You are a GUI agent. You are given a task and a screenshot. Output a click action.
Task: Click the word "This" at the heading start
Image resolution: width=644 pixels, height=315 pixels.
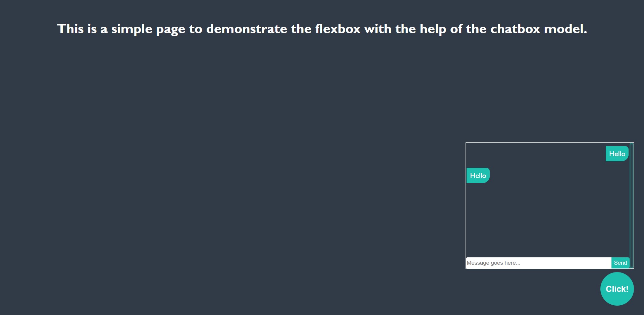[70, 29]
